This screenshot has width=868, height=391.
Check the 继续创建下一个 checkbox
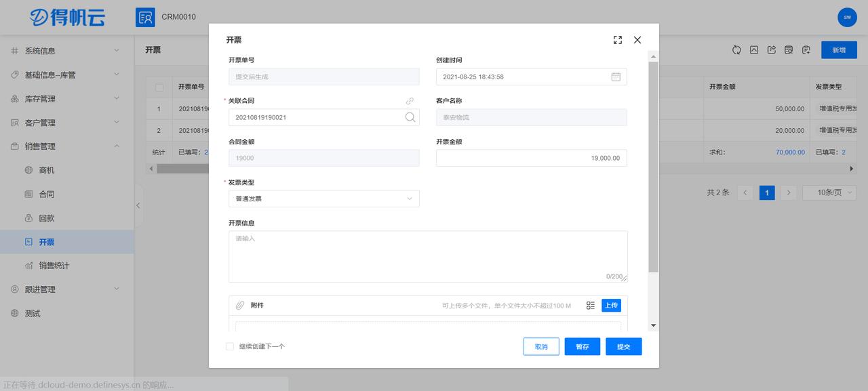[x=229, y=346]
